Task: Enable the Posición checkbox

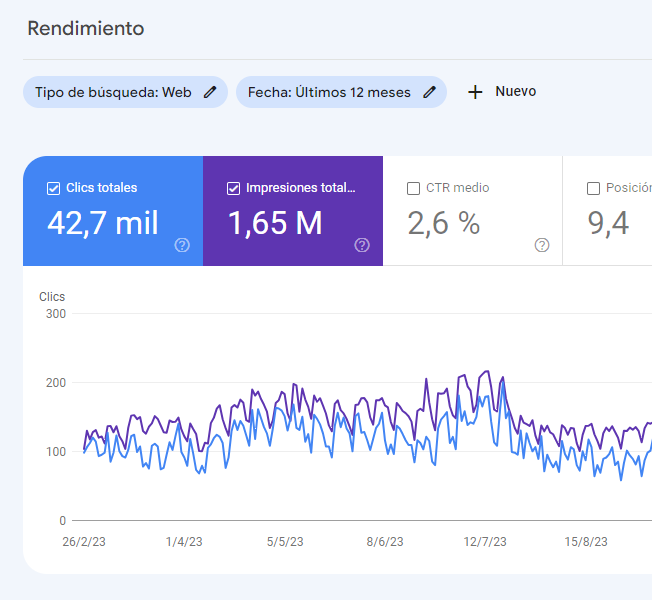Action: point(594,188)
